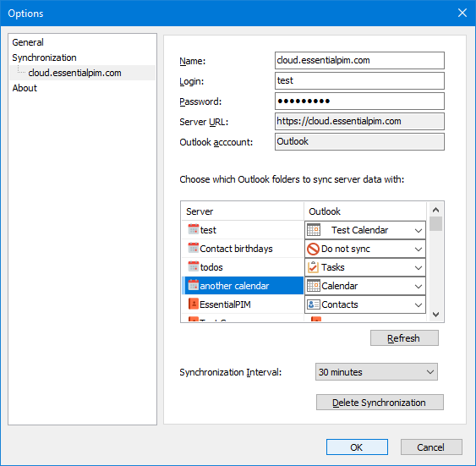Click the Outlook column header
476x466 pixels.
[x=365, y=211]
